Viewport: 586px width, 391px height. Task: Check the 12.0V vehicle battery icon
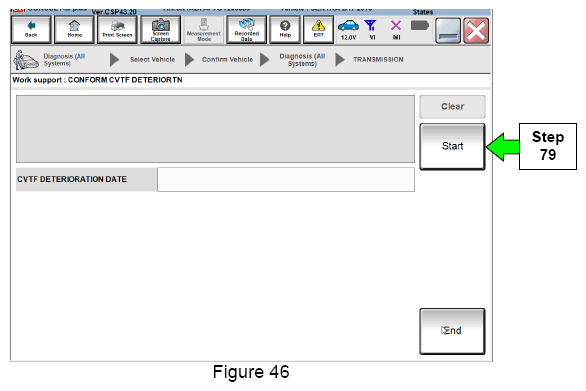348,30
